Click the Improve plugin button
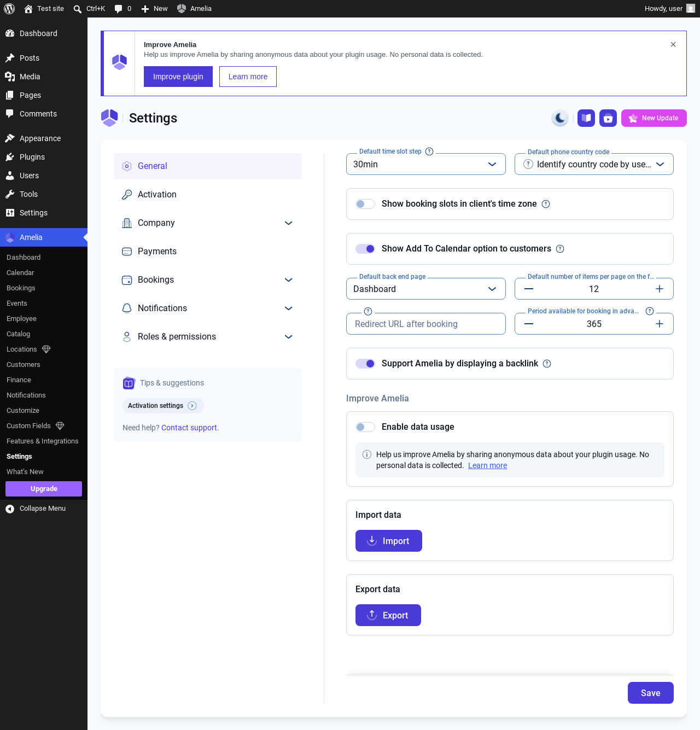Image resolution: width=700 pixels, height=730 pixels. [x=178, y=77]
